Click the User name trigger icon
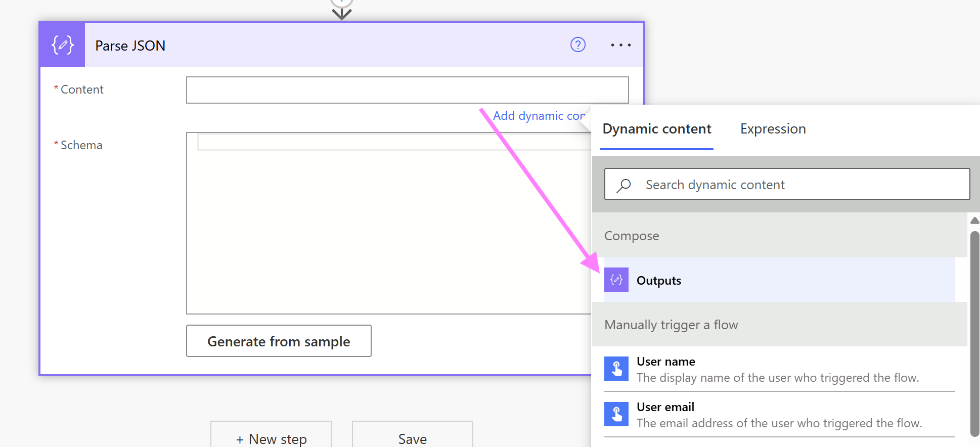Image resolution: width=980 pixels, height=447 pixels. tap(616, 369)
